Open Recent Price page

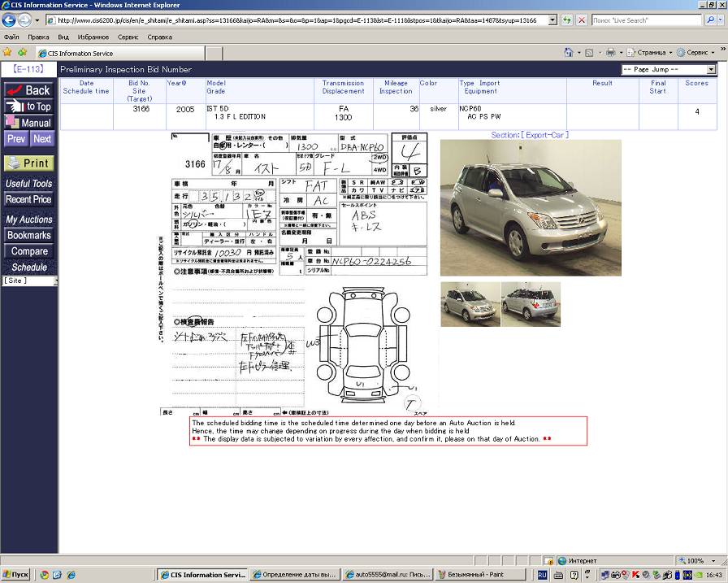[29, 200]
